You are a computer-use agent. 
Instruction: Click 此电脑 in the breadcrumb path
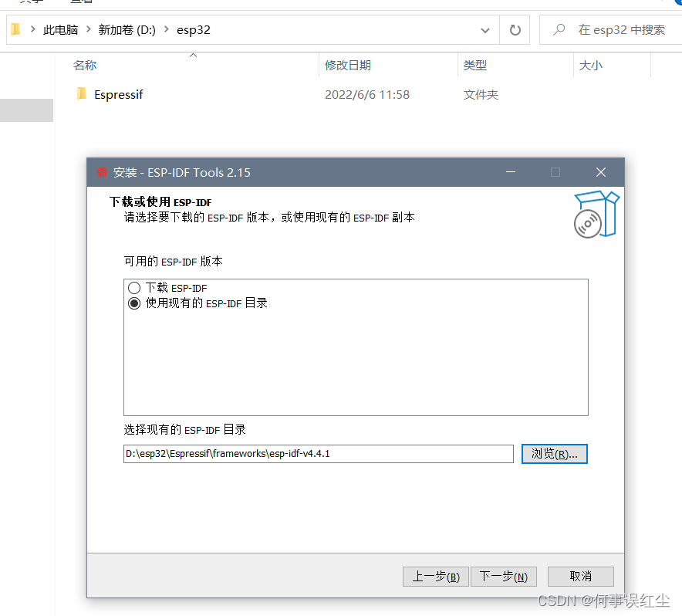(60, 30)
